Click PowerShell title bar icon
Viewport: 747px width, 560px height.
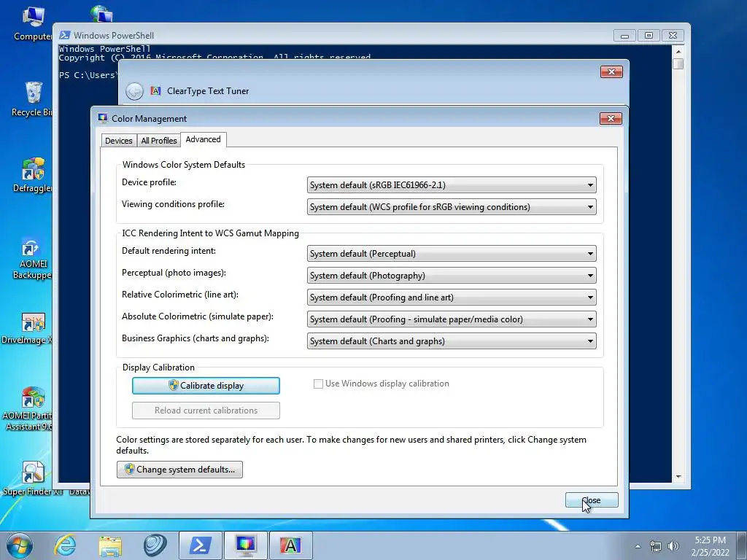pos(65,35)
